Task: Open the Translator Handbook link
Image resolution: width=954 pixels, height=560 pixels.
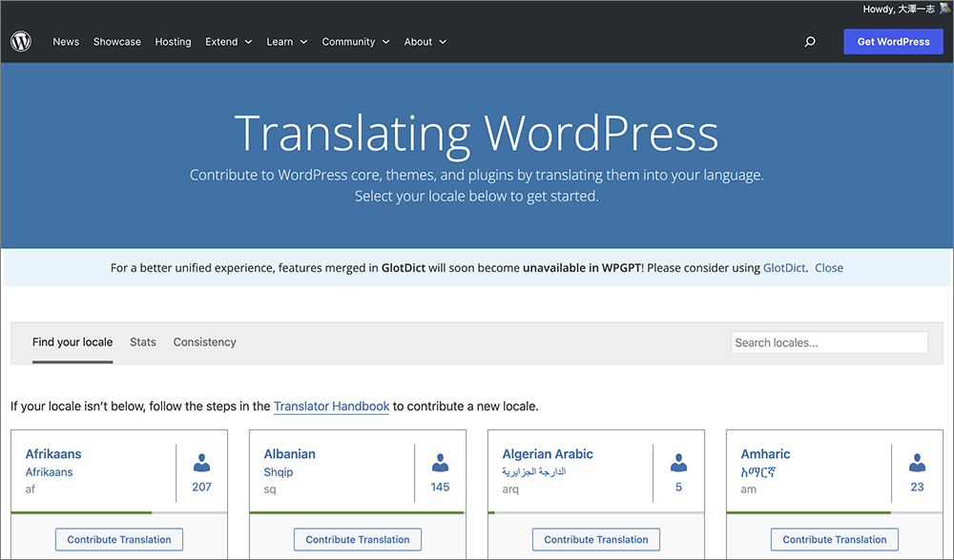Action: (x=332, y=406)
